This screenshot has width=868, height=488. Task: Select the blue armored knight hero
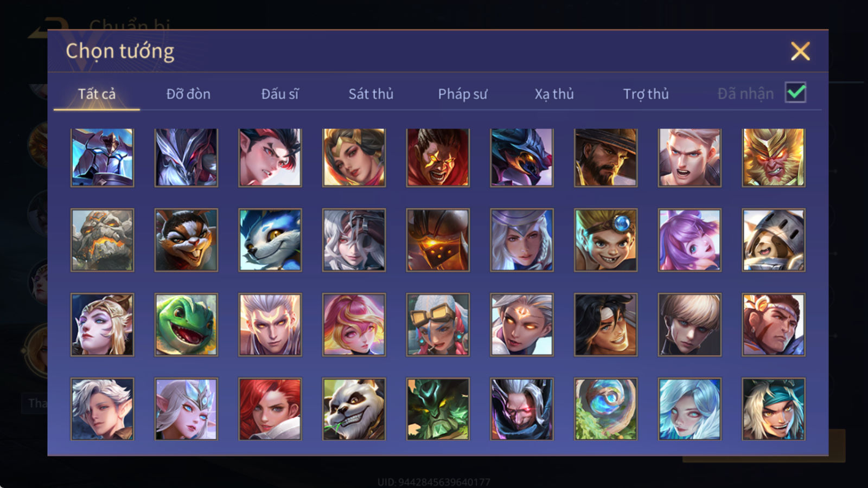[x=102, y=157]
